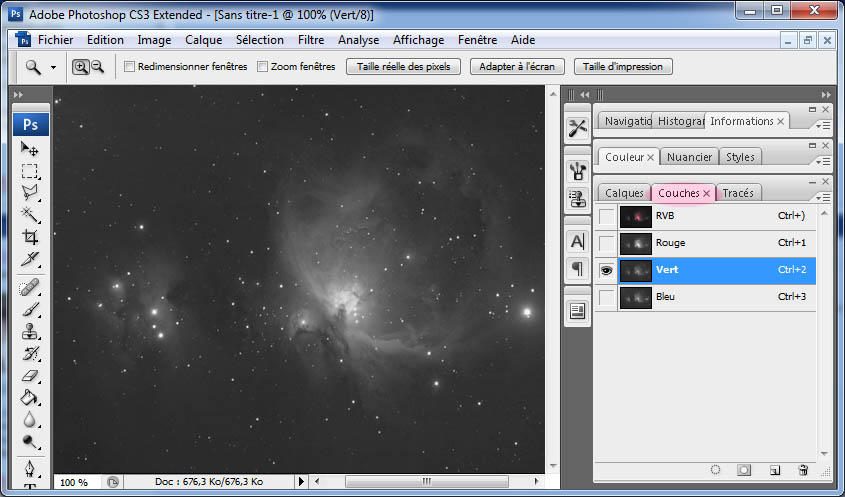This screenshot has width=845, height=497.
Task: Select the Dodge tool
Action: [x=30, y=442]
